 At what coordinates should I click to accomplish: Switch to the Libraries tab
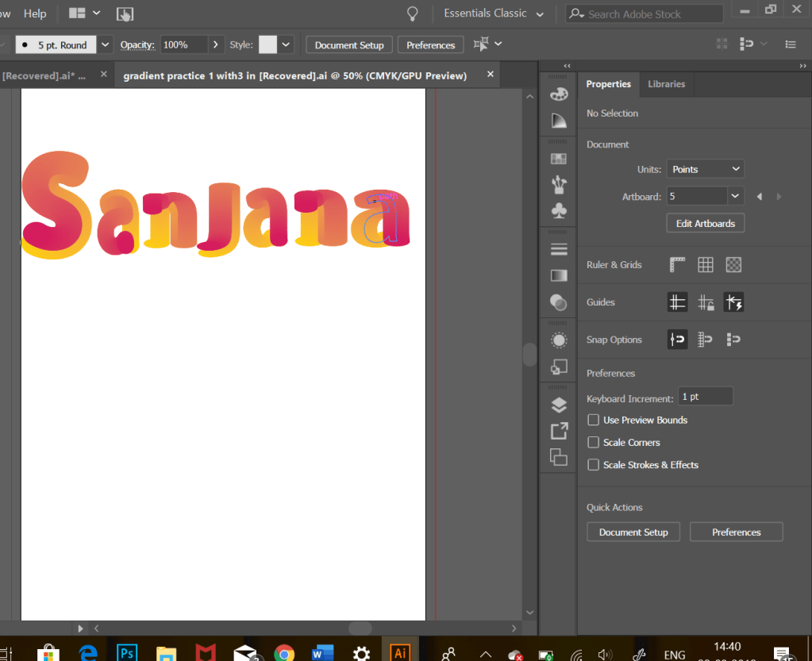coord(666,84)
